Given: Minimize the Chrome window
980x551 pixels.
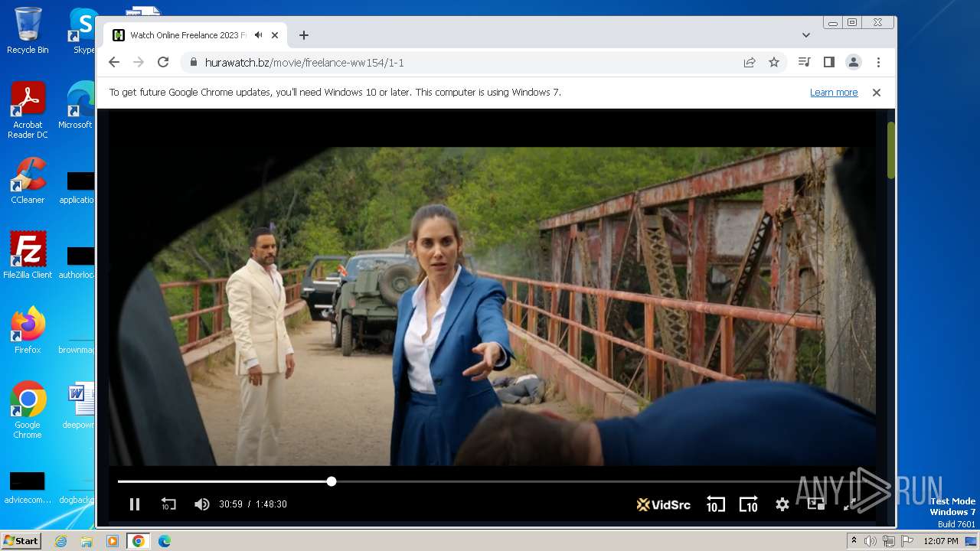Looking at the screenshot, I should pos(833,23).
